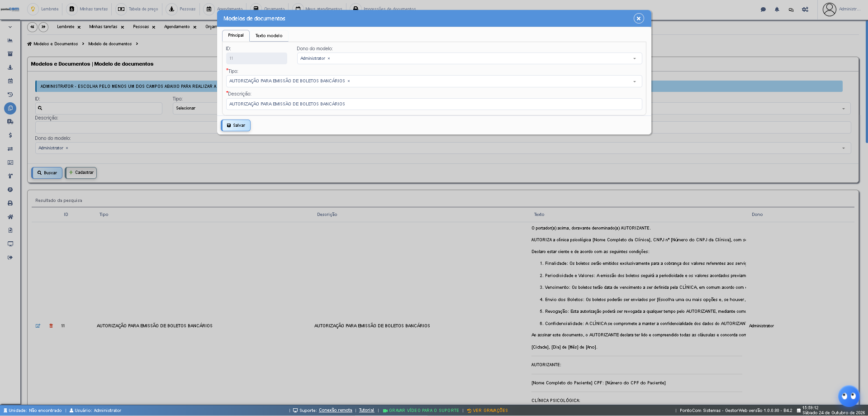Expand the Tipo dropdown arrow in dialog
The width and height of the screenshot is (868, 416).
pyautogui.click(x=634, y=81)
